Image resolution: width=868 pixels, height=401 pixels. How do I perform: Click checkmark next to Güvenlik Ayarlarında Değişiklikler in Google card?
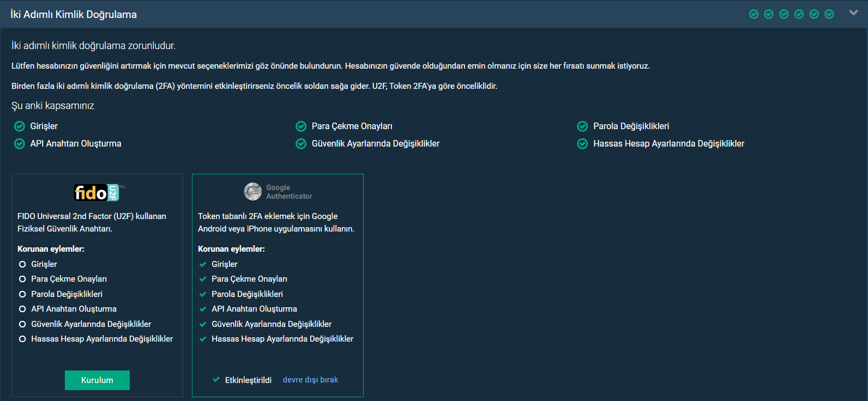tap(203, 324)
